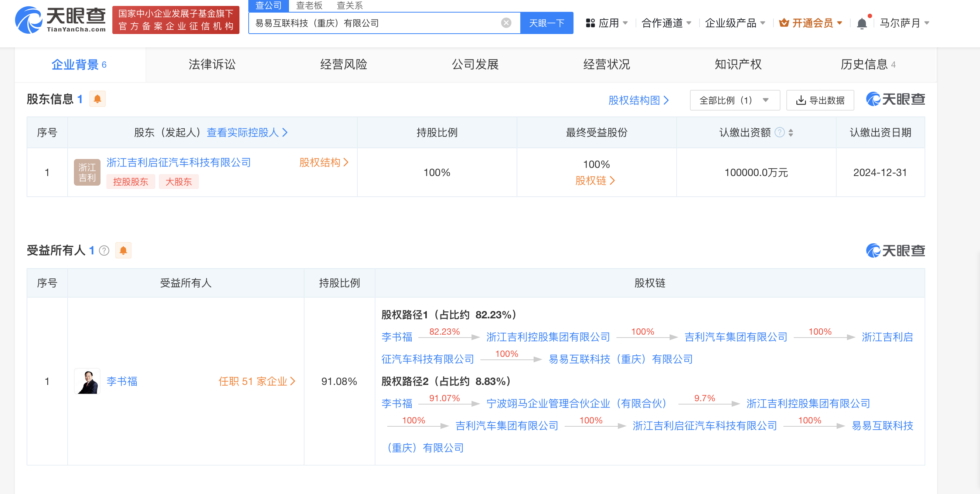The image size is (980, 494).
Task: Click 导出数据 export button
Action: 820,100
